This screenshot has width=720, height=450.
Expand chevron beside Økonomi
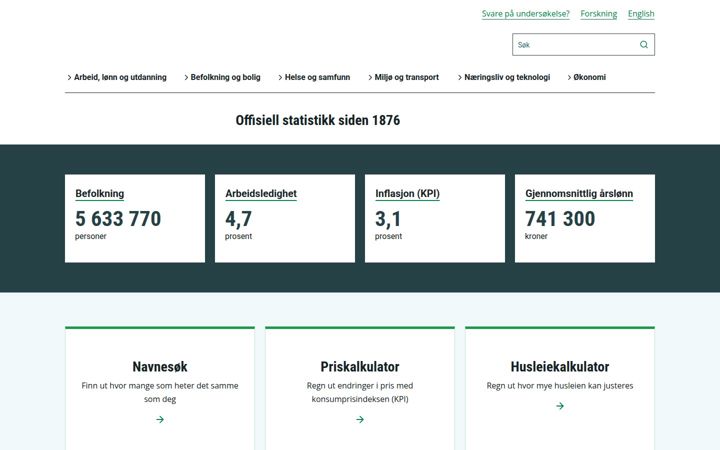point(569,78)
